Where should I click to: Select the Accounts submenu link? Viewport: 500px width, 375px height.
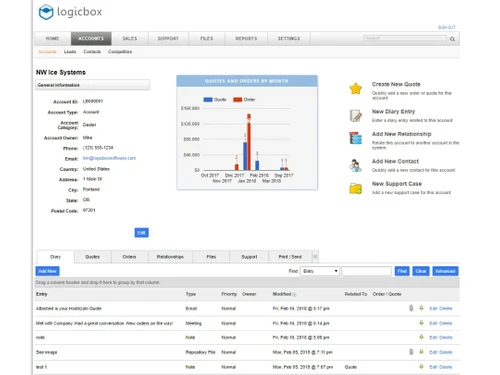[47, 52]
